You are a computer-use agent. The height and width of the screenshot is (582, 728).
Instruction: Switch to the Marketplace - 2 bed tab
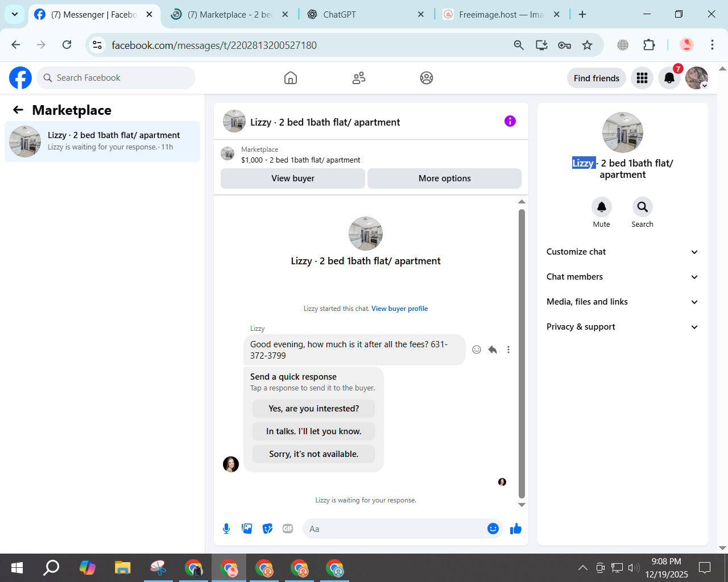point(230,15)
